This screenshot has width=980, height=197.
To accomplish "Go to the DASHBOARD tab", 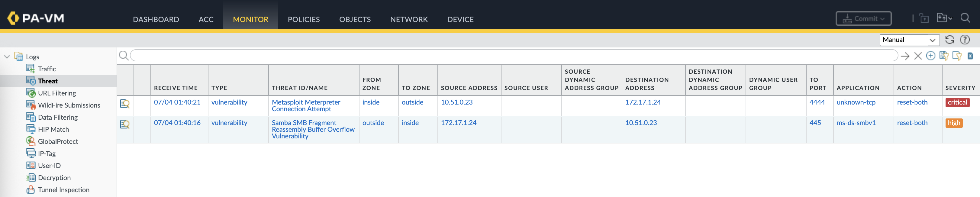I will (x=156, y=19).
